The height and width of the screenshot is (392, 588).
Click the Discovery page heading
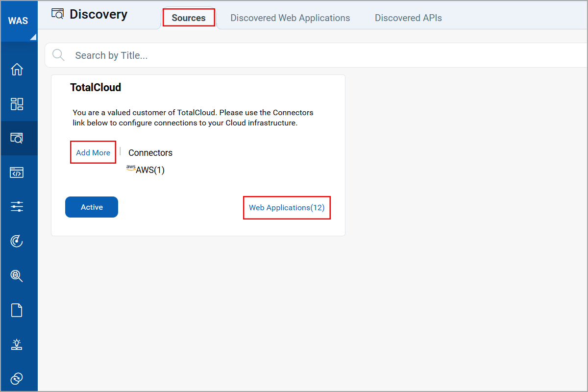pyautogui.click(x=98, y=14)
